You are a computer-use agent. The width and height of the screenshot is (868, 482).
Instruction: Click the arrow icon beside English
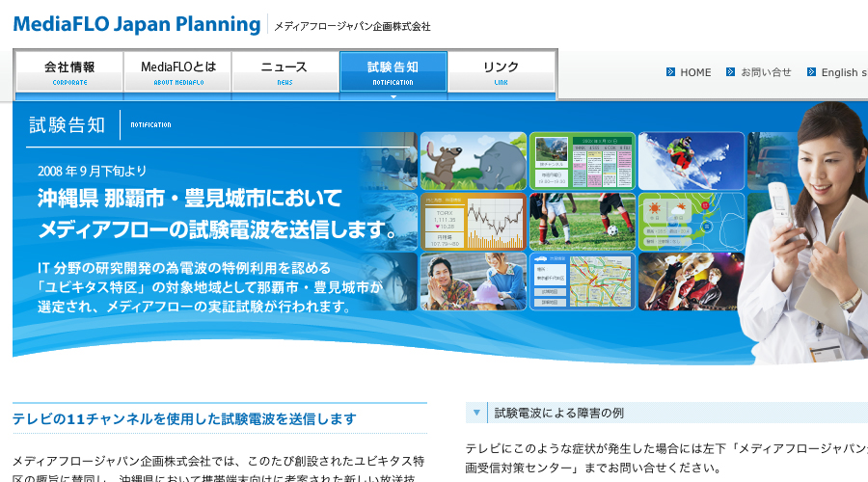click(x=811, y=72)
